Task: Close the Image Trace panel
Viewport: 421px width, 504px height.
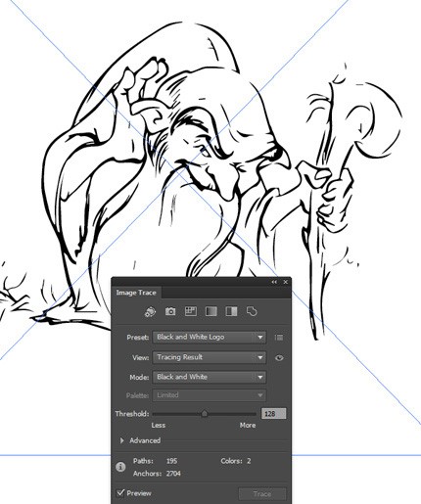Action: click(286, 282)
